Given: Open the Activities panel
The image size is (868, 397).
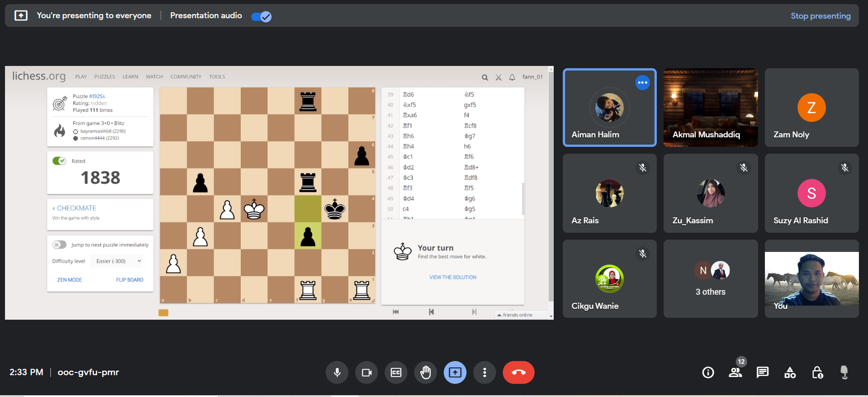Looking at the screenshot, I should click(x=790, y=372).
